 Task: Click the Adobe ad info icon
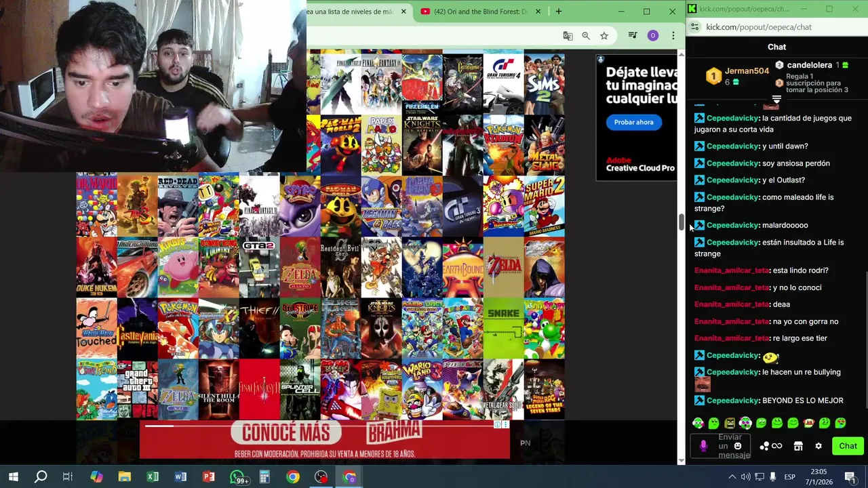click(x=600, y=60)
